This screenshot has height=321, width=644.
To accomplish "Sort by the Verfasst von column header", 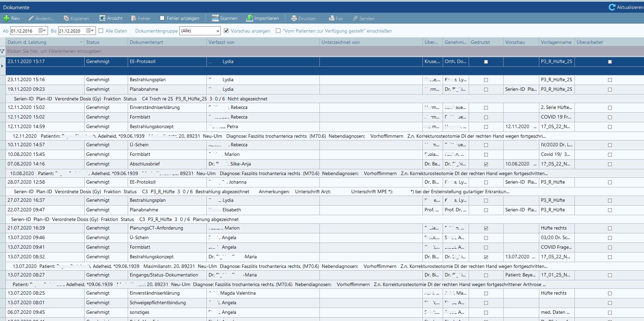I will [x=222, y=42].
